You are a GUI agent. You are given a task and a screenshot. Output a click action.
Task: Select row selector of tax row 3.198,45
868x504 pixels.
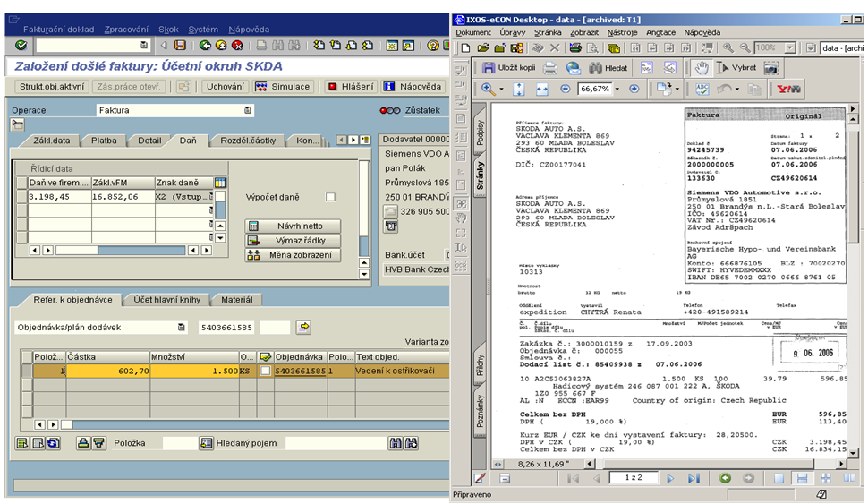tap(21, 197)
